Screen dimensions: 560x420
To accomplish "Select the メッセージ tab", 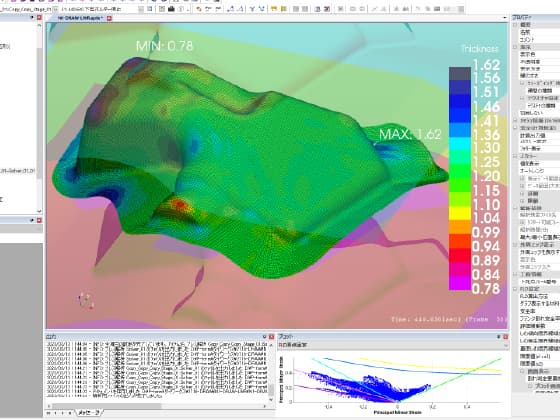I will [90, 412].
